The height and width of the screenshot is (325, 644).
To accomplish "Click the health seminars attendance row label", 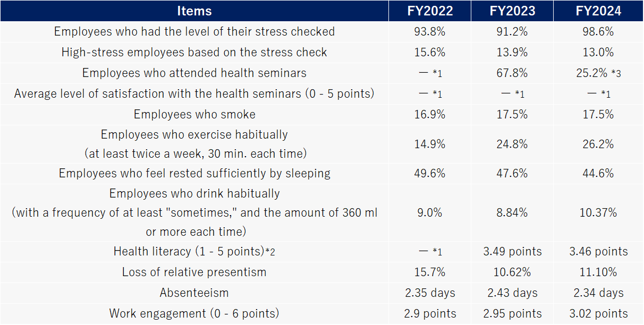I will (x=194, y=73).
